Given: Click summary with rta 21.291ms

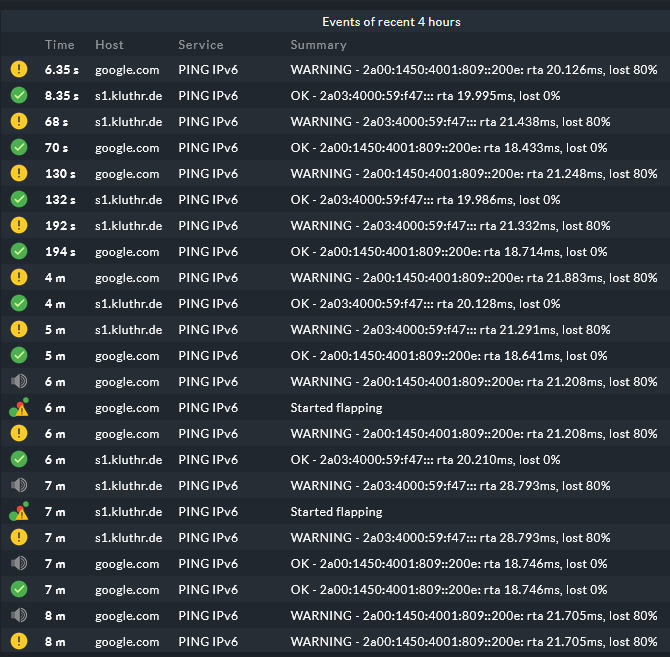Looking at the screenshot, I should pyautogui.click(x=450, y=330).
